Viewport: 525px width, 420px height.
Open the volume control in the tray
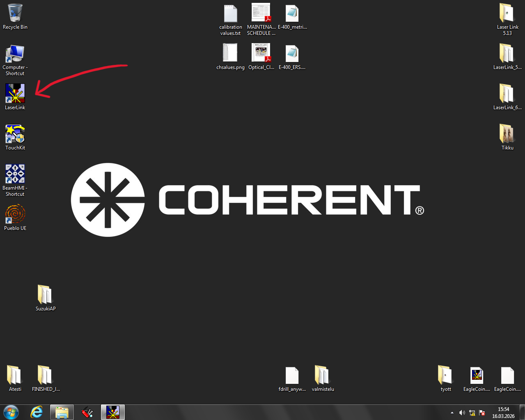[462, 413]
